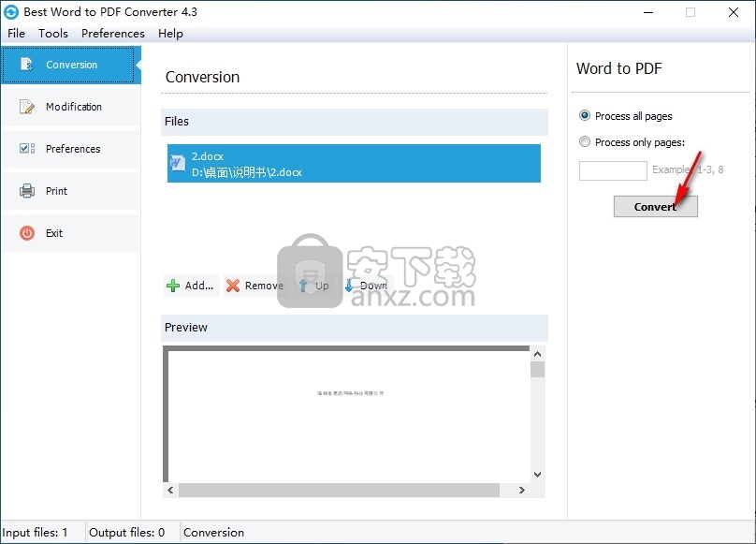Click the document preview page
The image size is (756, 544).
point(349,416)
